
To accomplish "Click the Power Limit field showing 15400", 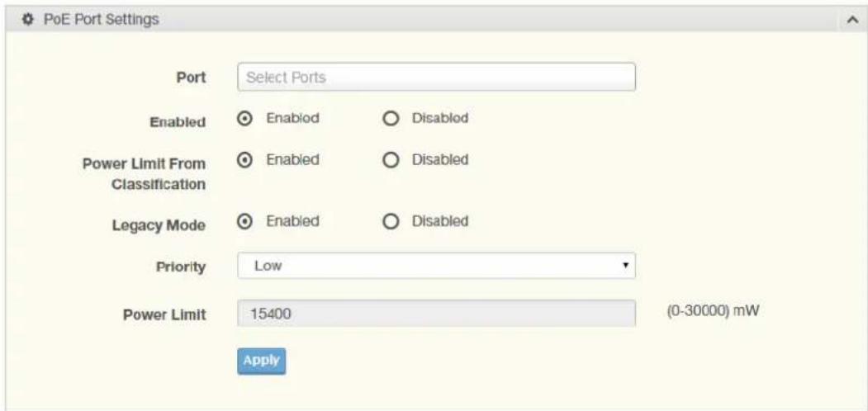I will pos(436,314).
